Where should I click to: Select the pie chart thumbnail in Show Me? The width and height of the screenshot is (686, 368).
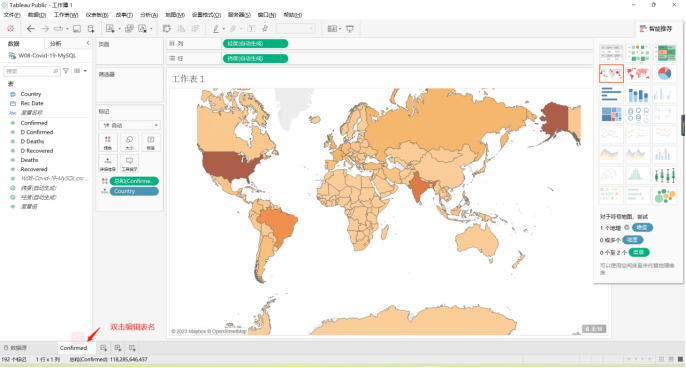click(664, 74)
